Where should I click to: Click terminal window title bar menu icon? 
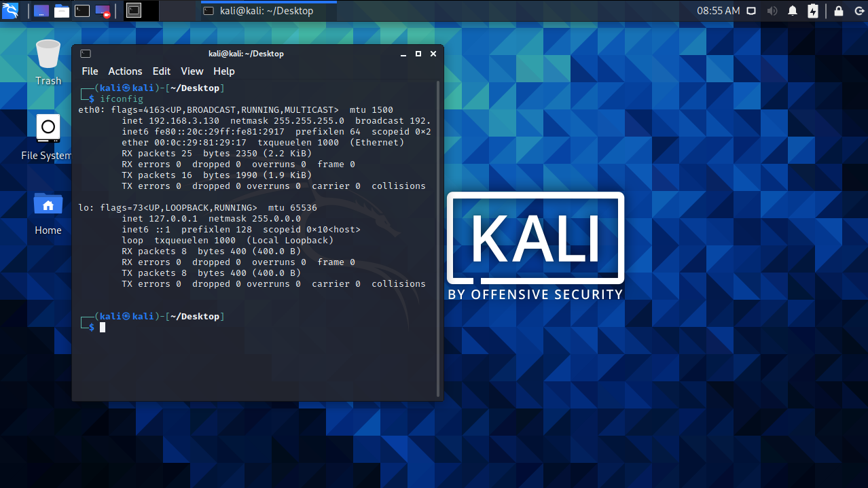tap(86, 54)
